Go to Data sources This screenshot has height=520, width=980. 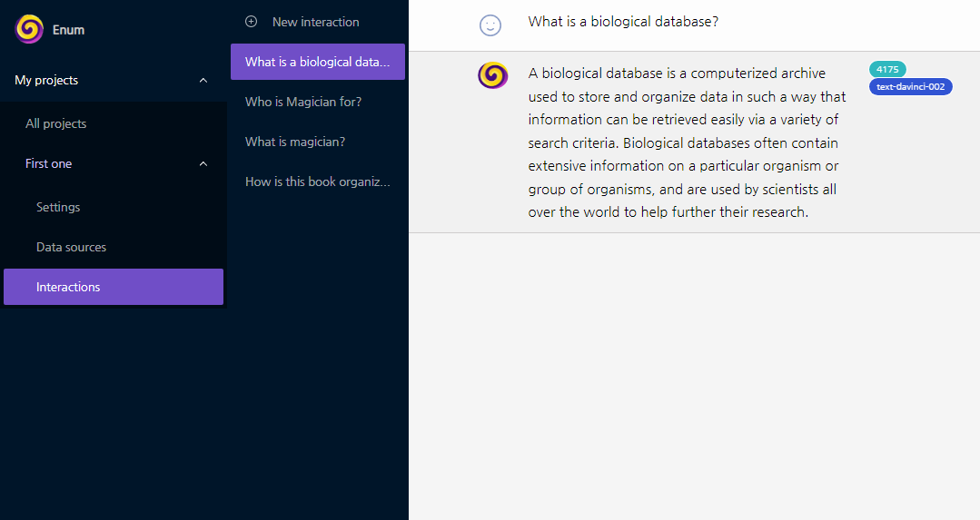(x=71, y=248)
